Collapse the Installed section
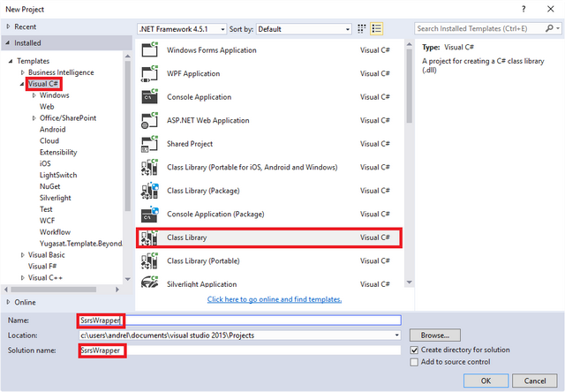This screenshot has height=392, width=565. (x=8, y=43)
